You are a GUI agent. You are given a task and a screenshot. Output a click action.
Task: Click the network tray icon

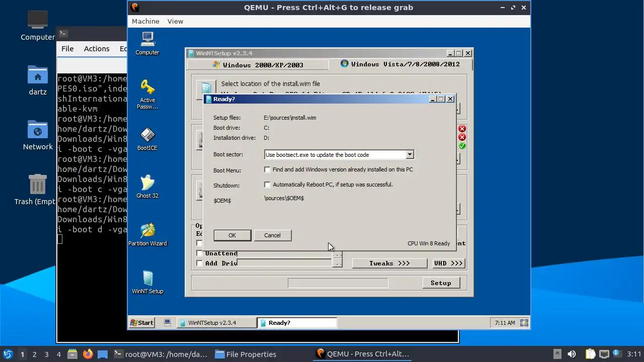(604, 354)
